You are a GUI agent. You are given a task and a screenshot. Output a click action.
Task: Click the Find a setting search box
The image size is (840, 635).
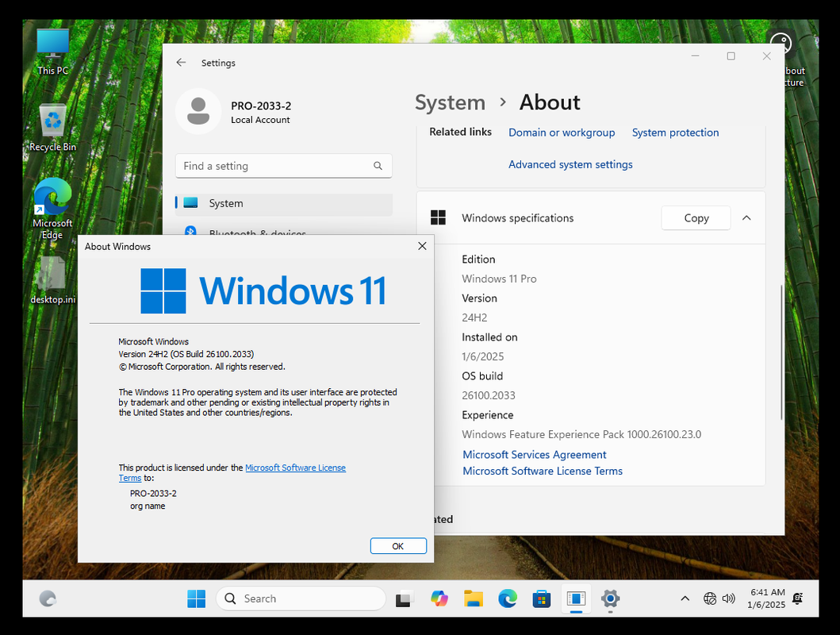(x=283, y=166)
